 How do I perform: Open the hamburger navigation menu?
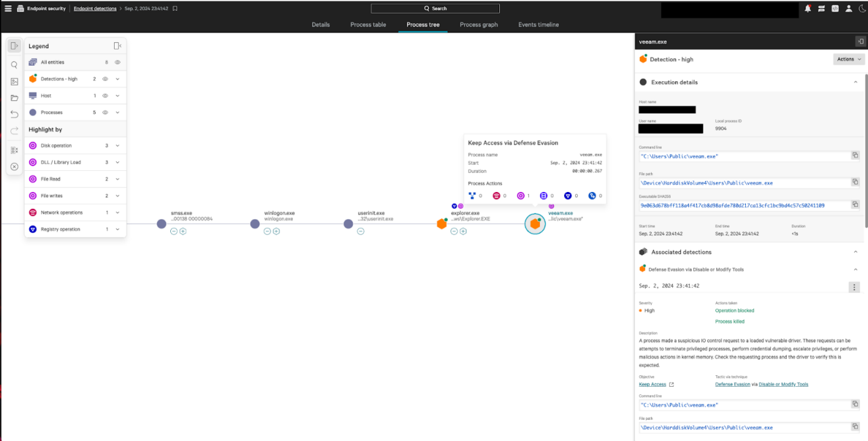click(8, 9)
